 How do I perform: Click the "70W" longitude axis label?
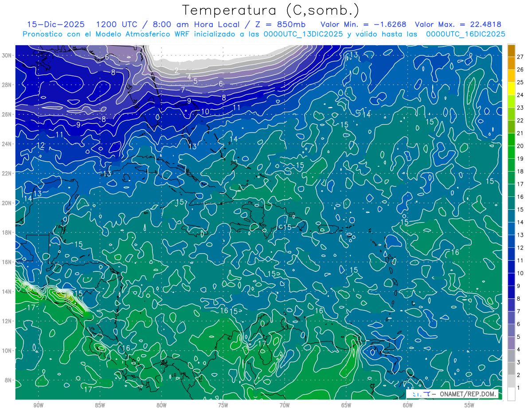pos(285,405)
